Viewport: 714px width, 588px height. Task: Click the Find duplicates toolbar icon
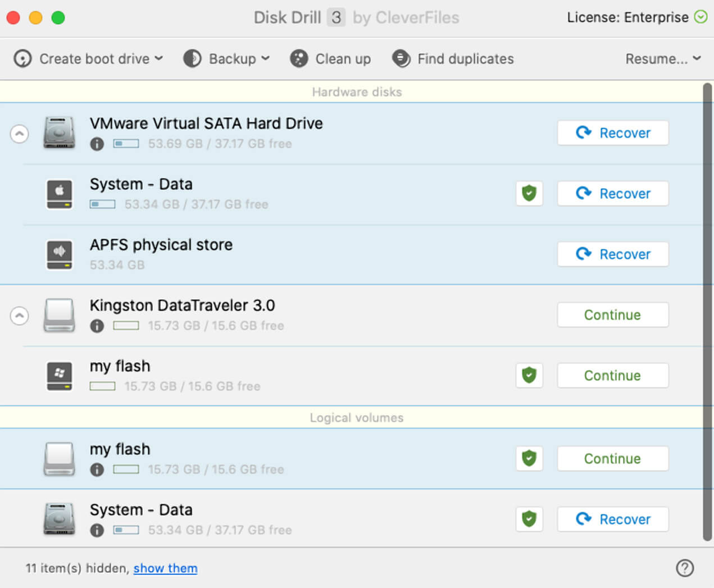[x=401, y=58]
